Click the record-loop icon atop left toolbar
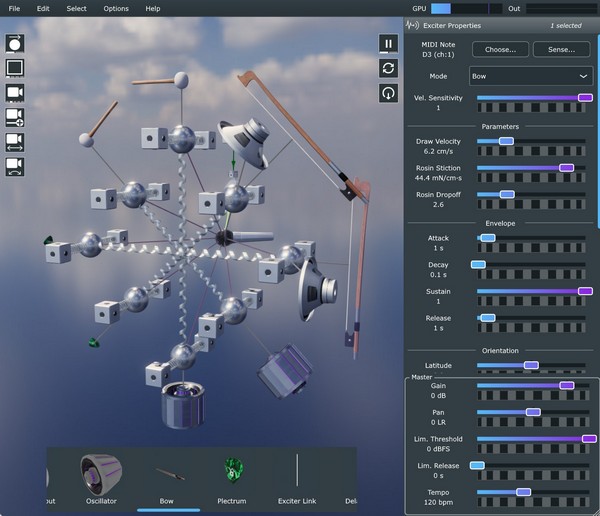This screenshot has height=516, width=600. point(16,43)
